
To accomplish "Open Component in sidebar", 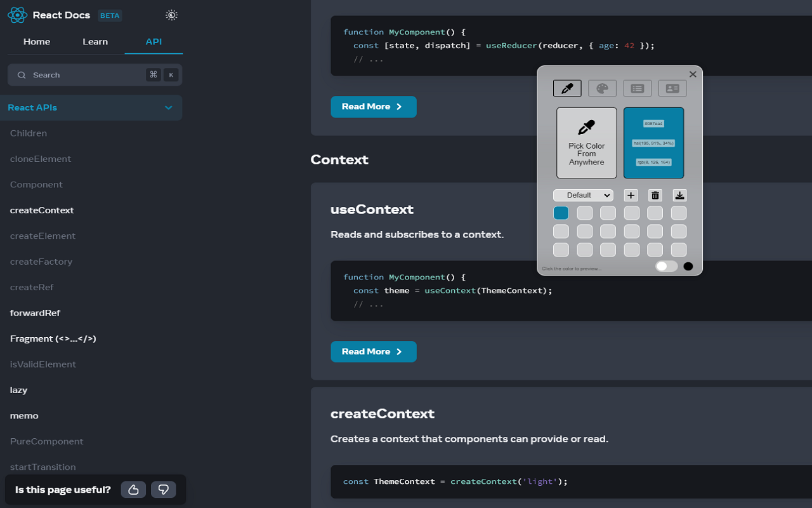I will [36, 184].
